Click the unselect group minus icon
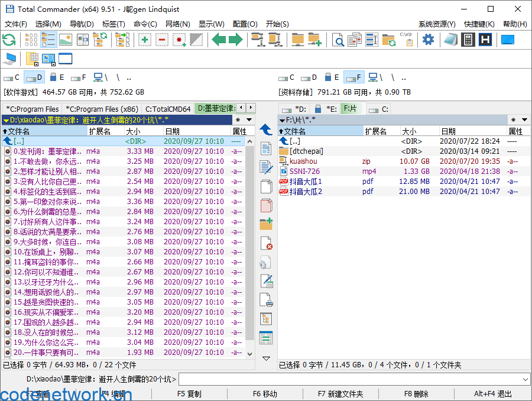 (162, 40)
